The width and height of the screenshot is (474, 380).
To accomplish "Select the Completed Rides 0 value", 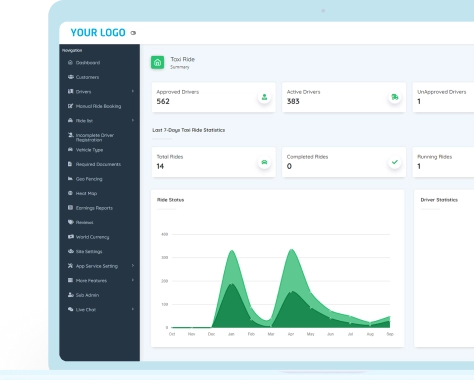I will pyautogui.click(x=289, y=166).
